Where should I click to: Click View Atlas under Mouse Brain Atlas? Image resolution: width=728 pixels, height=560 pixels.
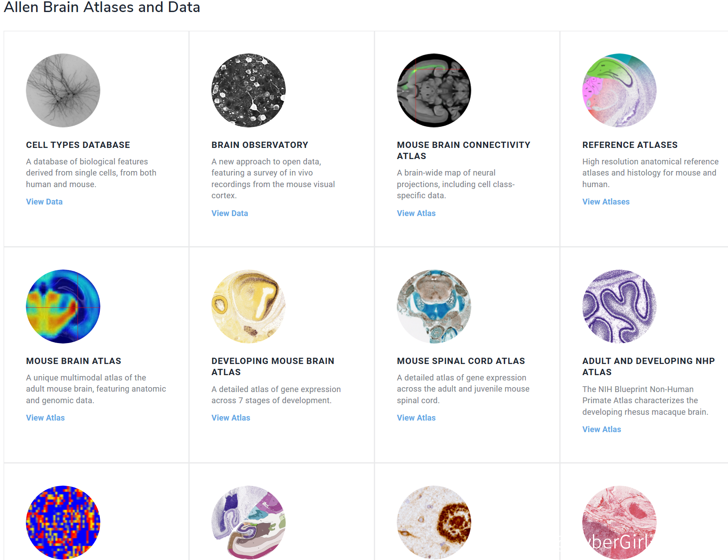(x=45, y=418)
